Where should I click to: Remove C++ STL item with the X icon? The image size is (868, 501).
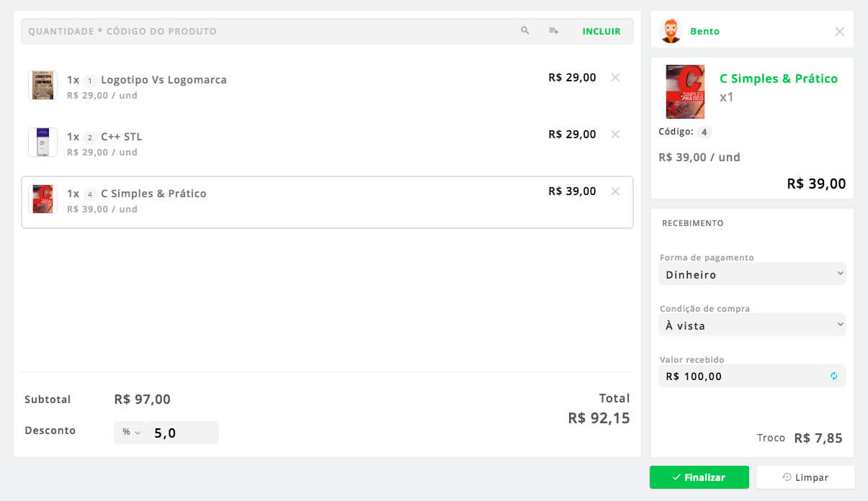click(x=615, y=134)
